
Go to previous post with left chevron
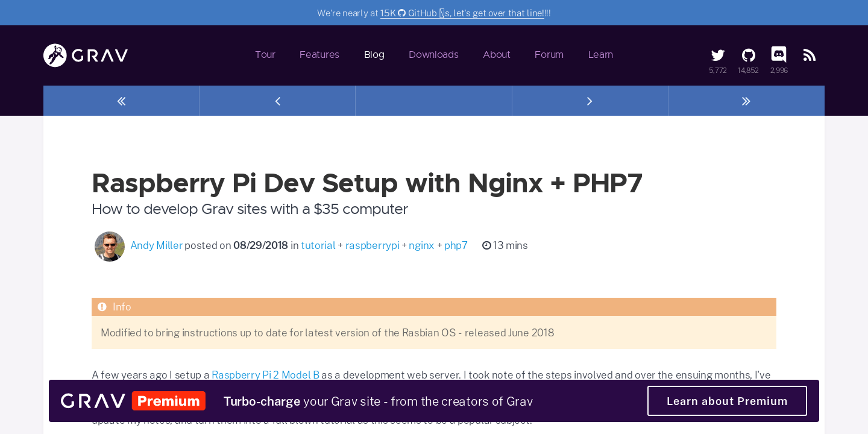click(x=277, y=101)
